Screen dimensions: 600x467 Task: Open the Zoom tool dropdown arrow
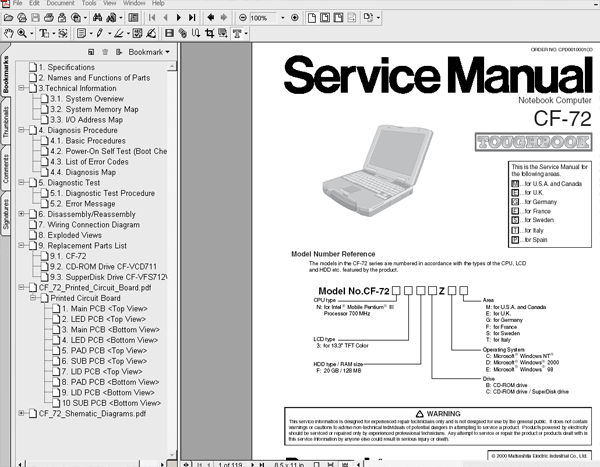coord(32,34)
